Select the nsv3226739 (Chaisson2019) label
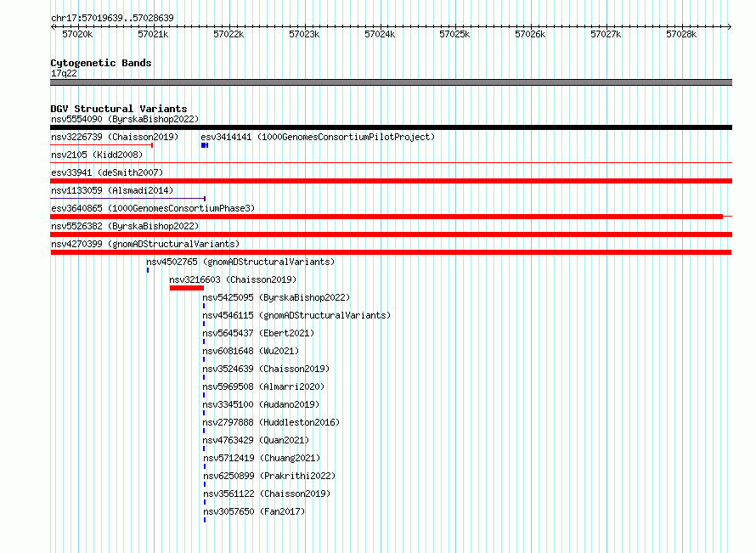Image resolution: width=756 pixels, height=553 pixels. point(115,137)
